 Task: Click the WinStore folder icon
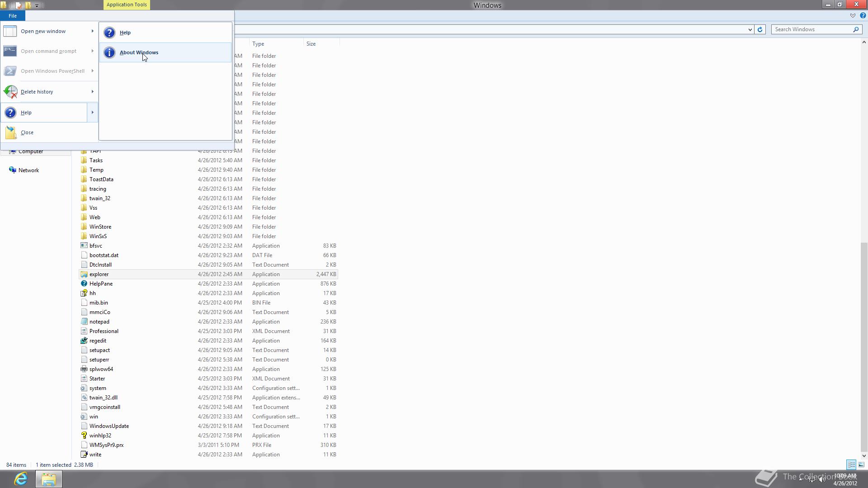[84, 227]
